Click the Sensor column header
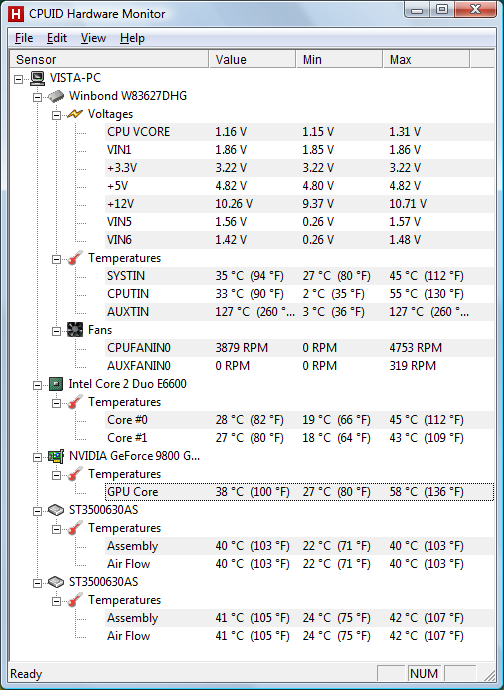The height and width of the screenshot is (690, 504). coord(109,59)
